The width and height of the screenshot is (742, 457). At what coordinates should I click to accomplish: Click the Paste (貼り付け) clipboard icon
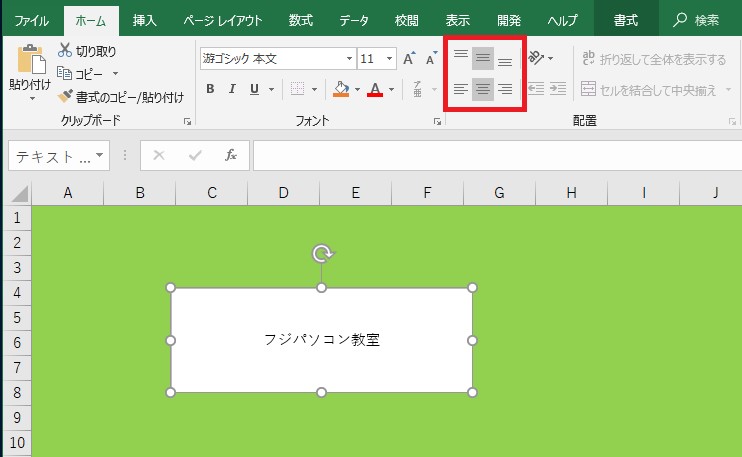tap(30, 61)
